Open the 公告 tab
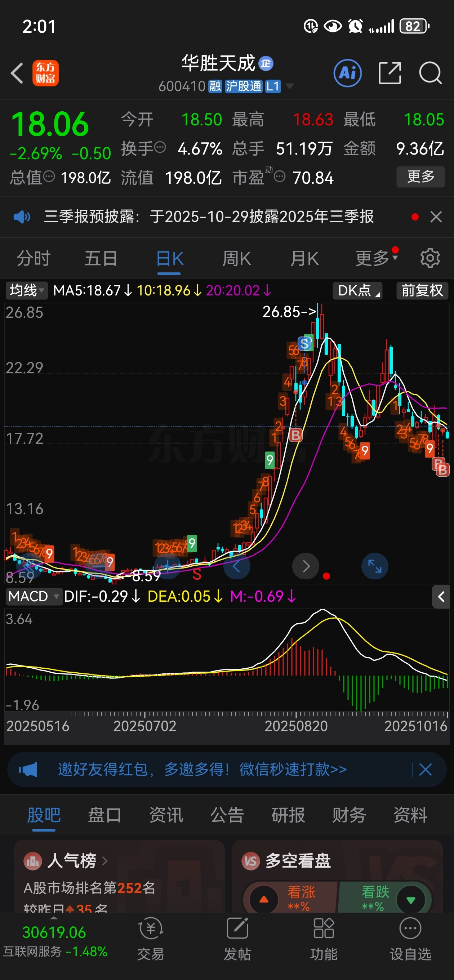Viewport: 454px width, 980px height. tap(227, 815)
